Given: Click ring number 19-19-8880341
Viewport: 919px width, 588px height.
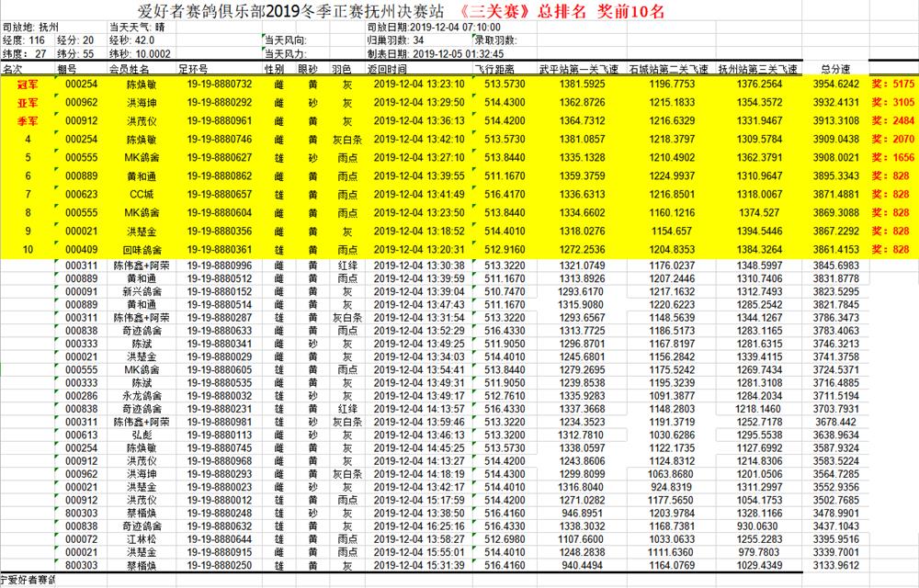Looking at the screenshot, I should tap(220, 344).
